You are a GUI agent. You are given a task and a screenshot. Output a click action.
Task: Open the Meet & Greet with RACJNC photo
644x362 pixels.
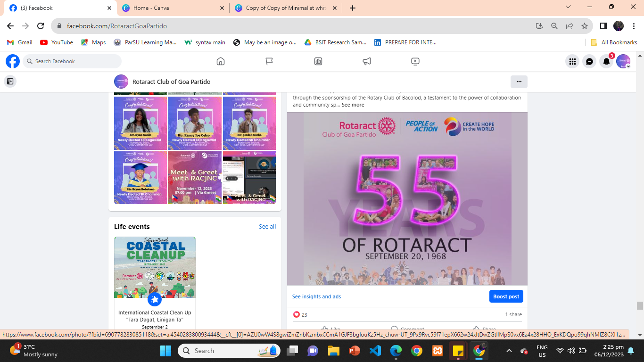coord(195,178)
